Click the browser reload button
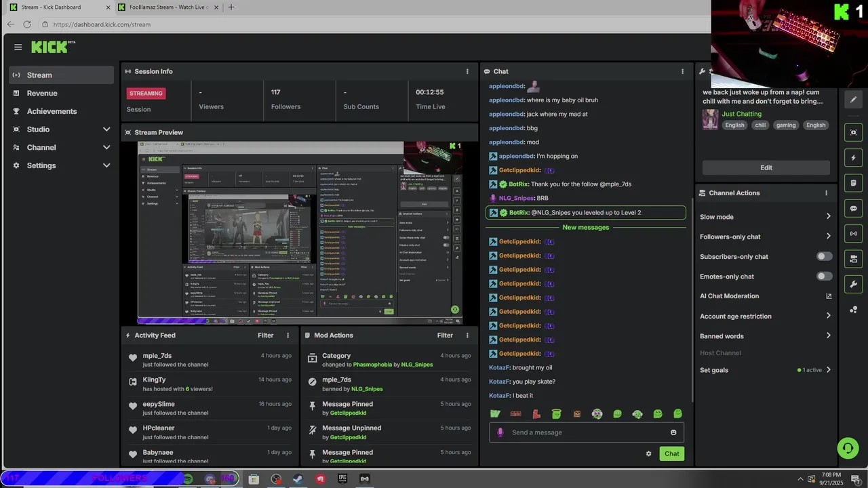The image size is (868, 488). coord(27,24)
